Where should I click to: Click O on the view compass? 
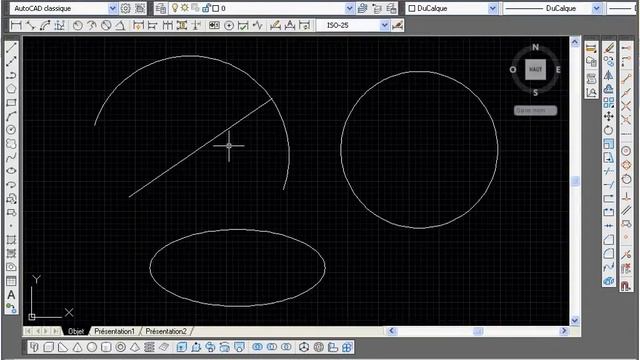click(513, 69)
